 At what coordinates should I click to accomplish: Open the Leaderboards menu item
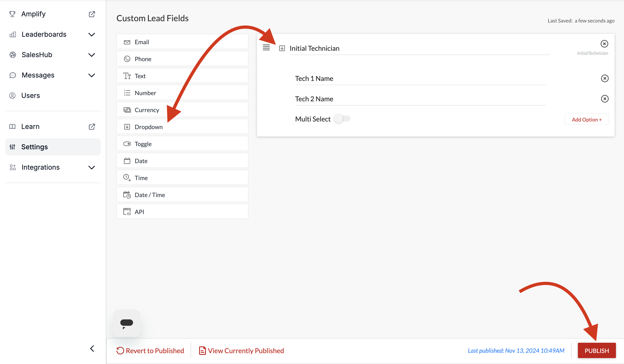53,34
